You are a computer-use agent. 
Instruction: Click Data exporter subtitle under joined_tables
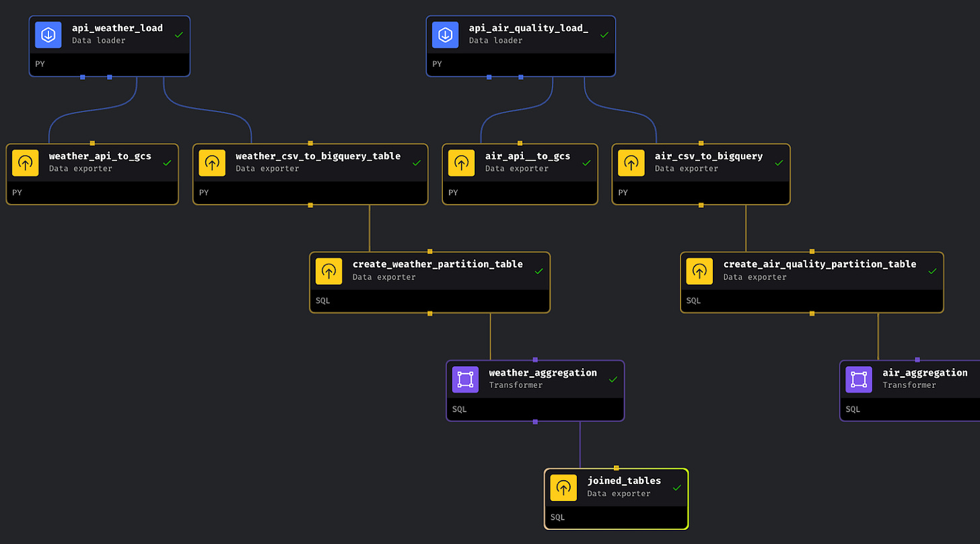(619, 494)
